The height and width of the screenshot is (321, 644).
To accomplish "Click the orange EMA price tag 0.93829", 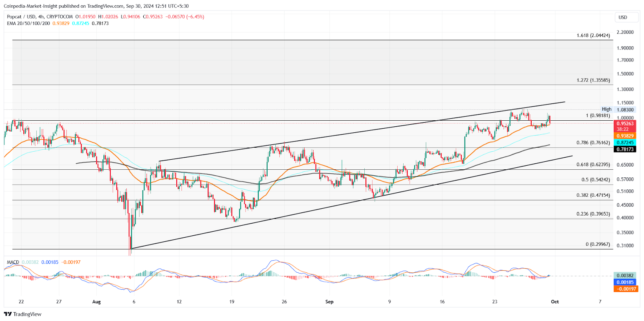I will click(625, 136).
